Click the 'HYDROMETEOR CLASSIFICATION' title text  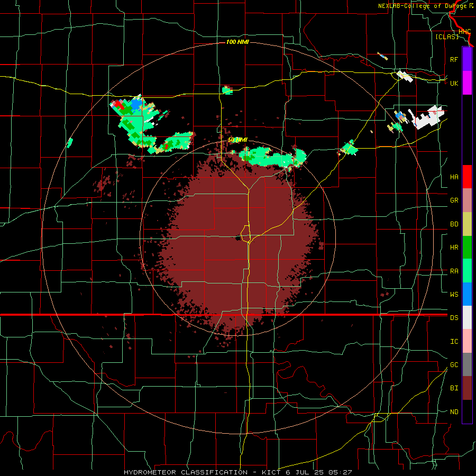(x=186, y=472)
